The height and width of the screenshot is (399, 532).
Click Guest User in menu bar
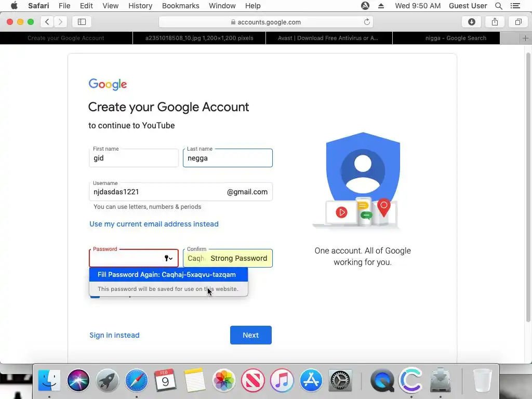coord(468,6)
